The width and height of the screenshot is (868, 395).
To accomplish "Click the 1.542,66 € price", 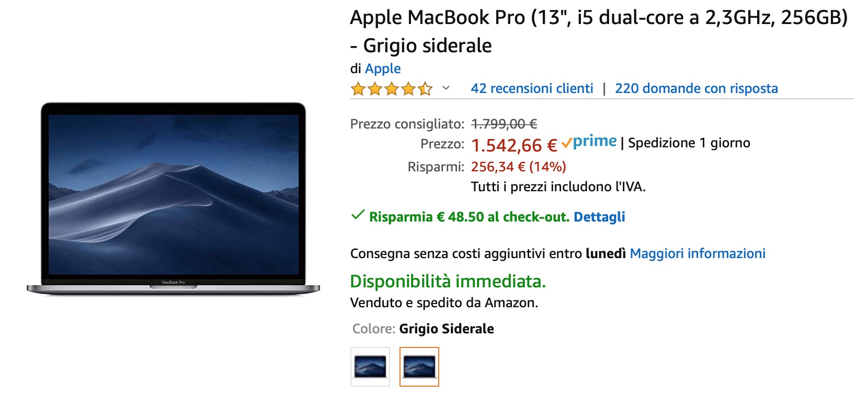I will click(x=514, y=145).
